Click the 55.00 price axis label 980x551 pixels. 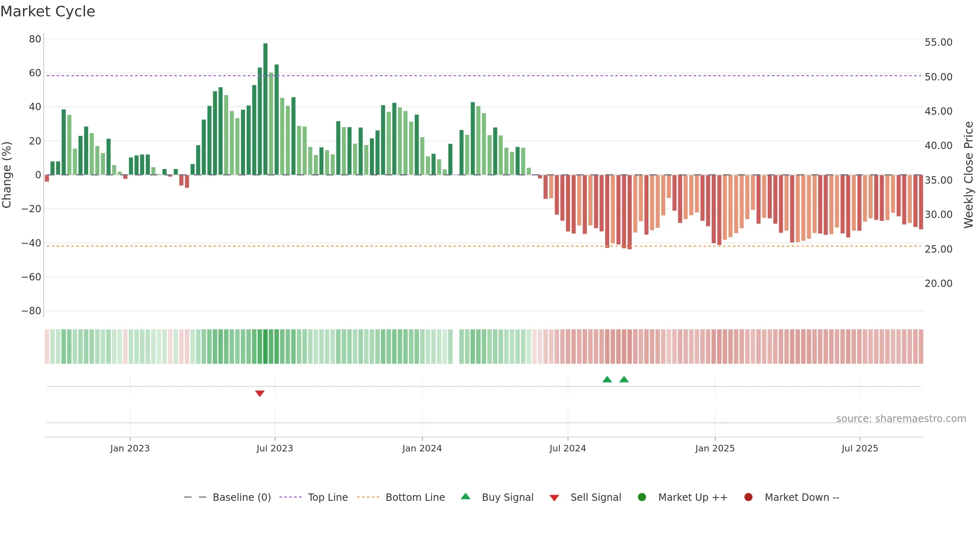(938, 42)
